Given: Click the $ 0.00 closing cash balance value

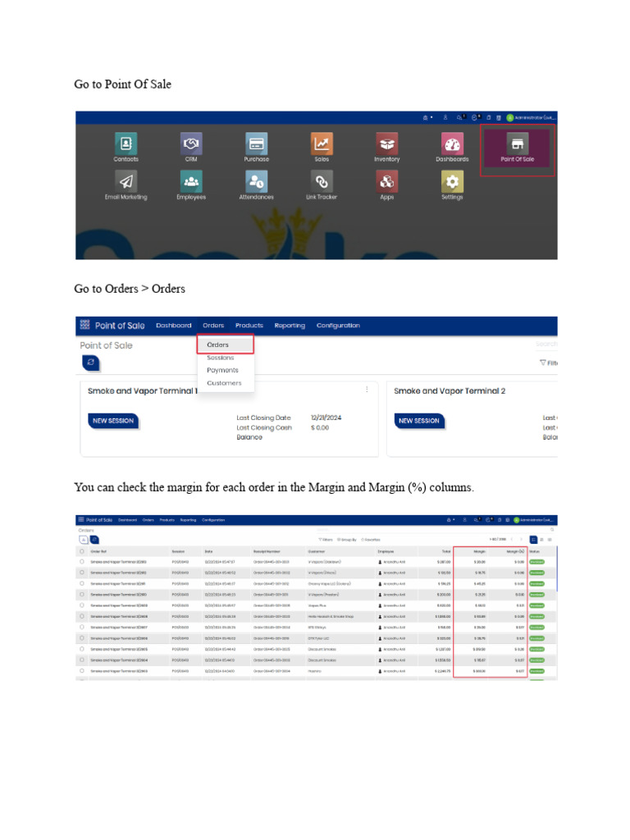Looking at the screenshot, I should pos(320,427).
